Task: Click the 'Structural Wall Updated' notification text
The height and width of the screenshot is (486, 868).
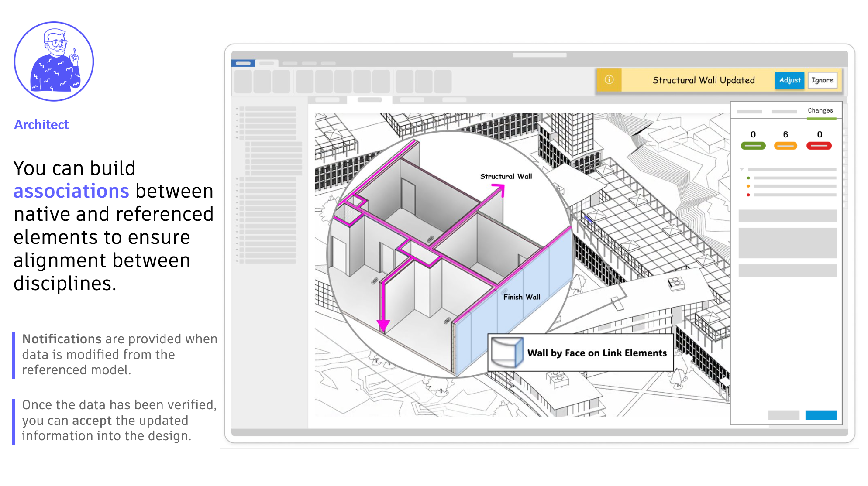Action: click(x=703, y=80)
